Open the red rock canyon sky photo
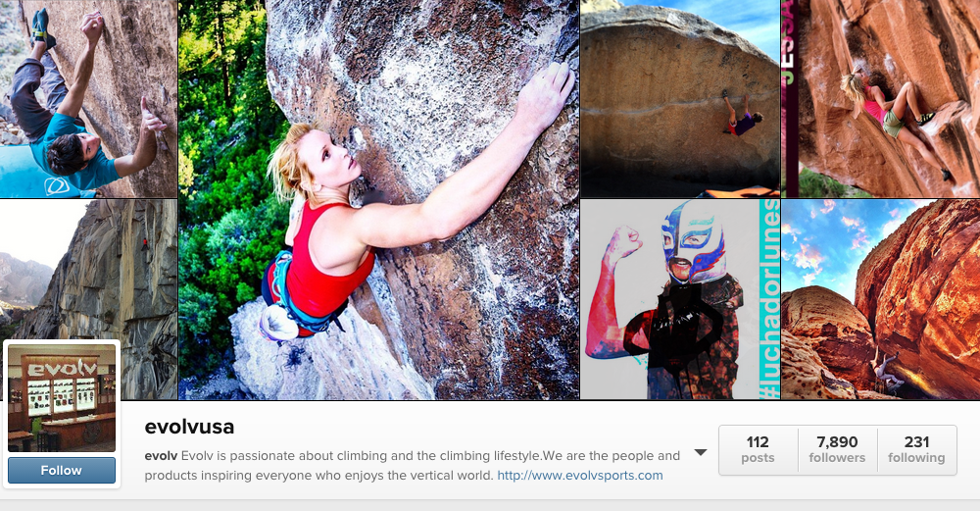This screenshot has height=511, width=980. 881,299
